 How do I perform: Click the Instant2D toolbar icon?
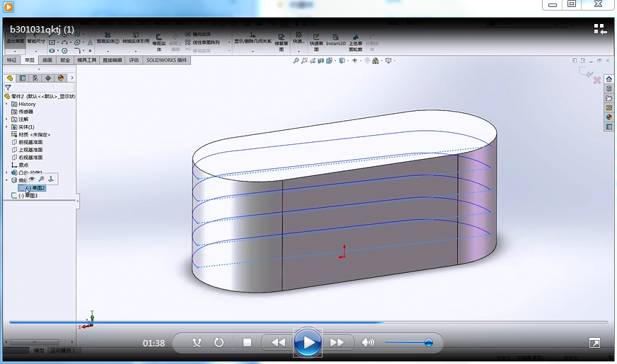pyautogui.click(x=336, y=39)
